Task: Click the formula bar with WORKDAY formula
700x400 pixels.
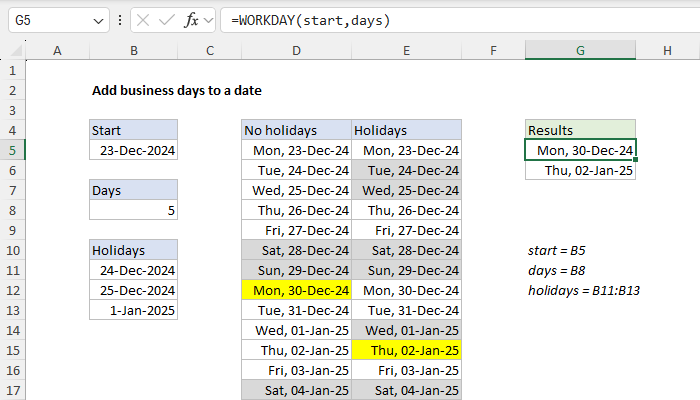Action: pos(460,21)
